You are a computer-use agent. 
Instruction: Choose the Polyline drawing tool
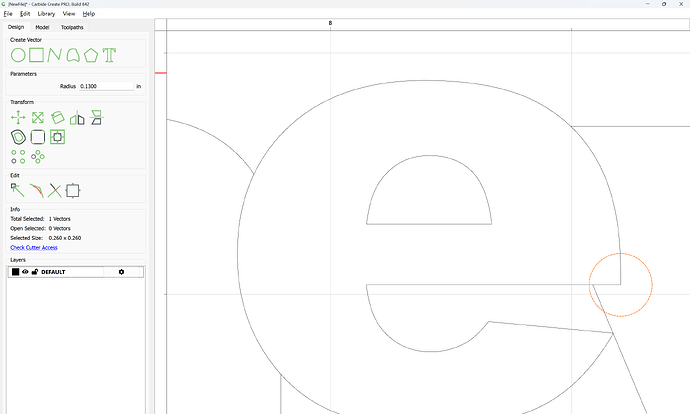click(x=54, y=55)
